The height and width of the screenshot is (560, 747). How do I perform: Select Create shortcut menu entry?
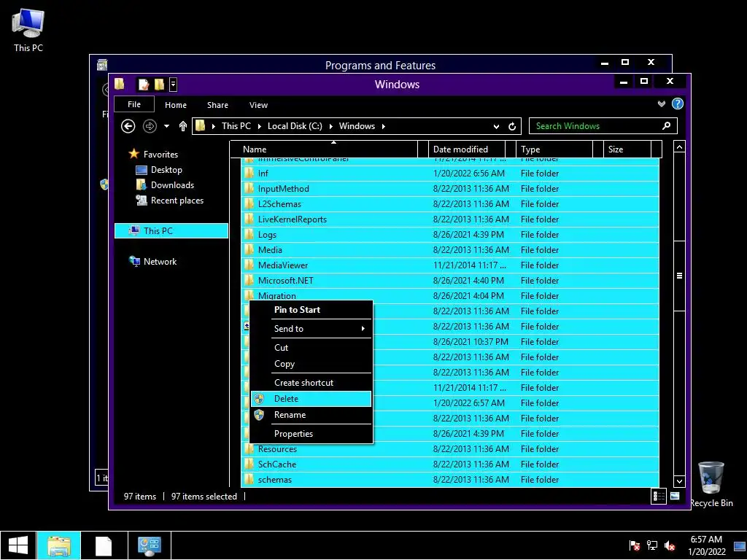(311, 383)
